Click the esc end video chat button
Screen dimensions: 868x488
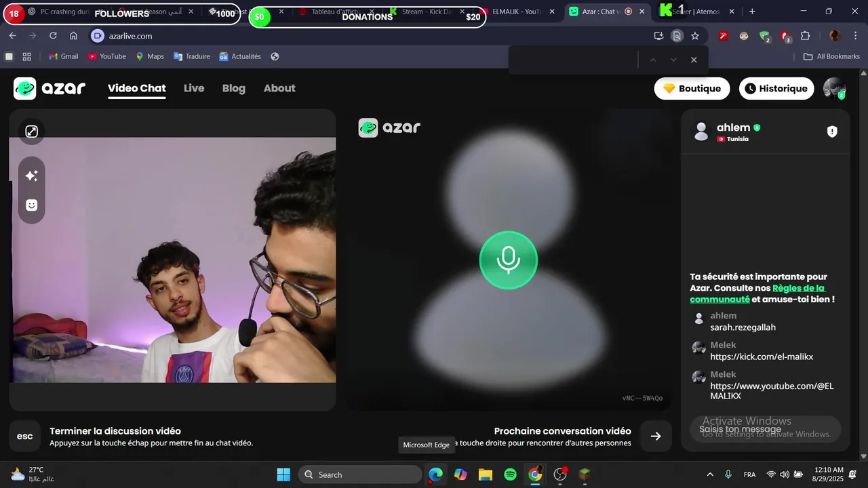point(24,436)
